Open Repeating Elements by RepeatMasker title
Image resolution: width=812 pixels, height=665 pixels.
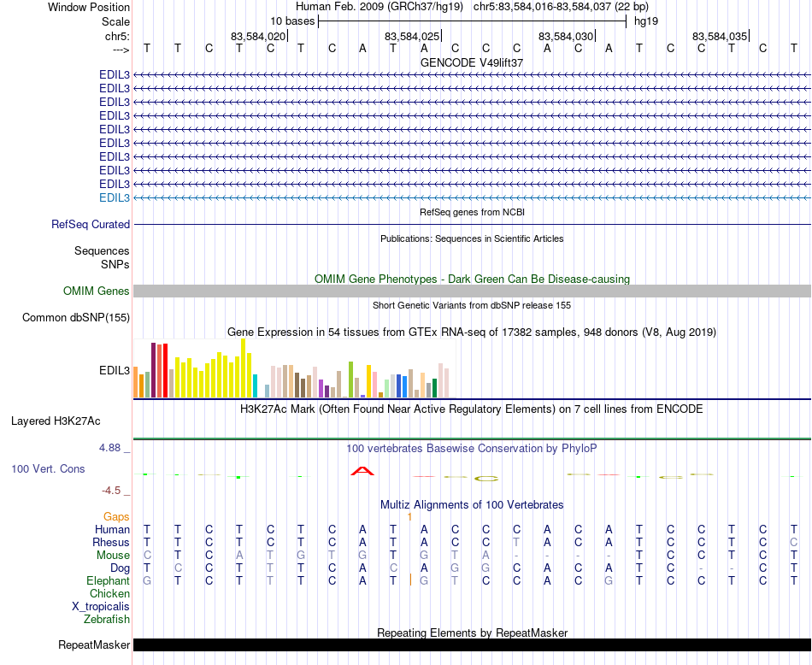472,633
